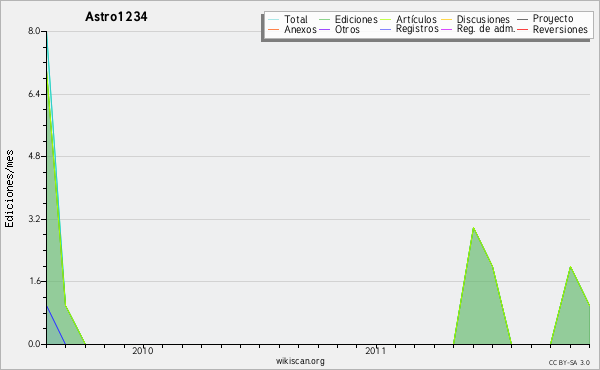Viewport: 600px width, 370px height.
Task: Select the Proyecto legend entry
Action: (553, 19)
